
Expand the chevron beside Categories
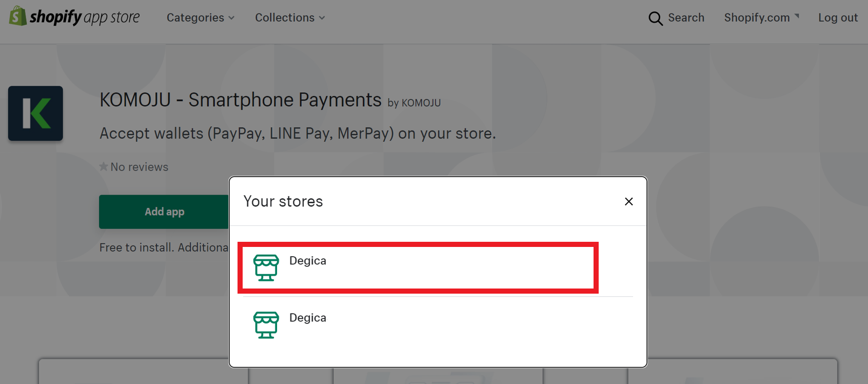pyautogui.click(x=231, y=18)
